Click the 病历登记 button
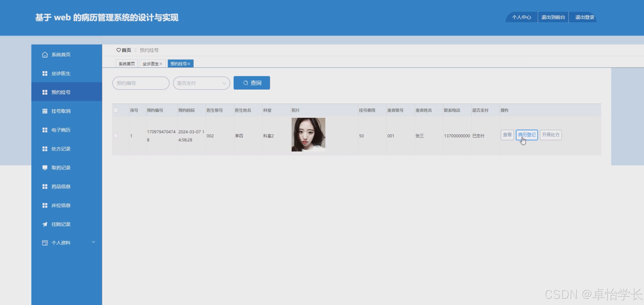The width and height of the screenshot is (644, 305). [x=527, y=135]
